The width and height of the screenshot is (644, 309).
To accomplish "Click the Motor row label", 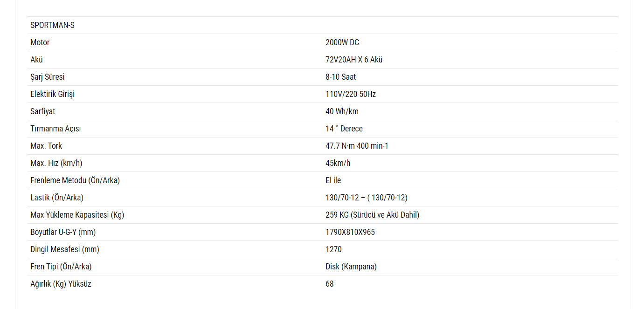I will 40,42.
